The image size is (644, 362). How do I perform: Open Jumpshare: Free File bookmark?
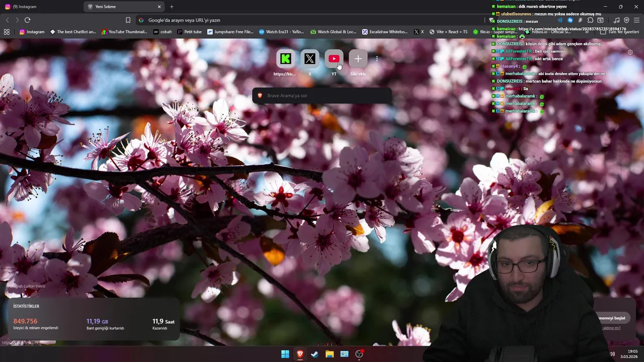230,32
